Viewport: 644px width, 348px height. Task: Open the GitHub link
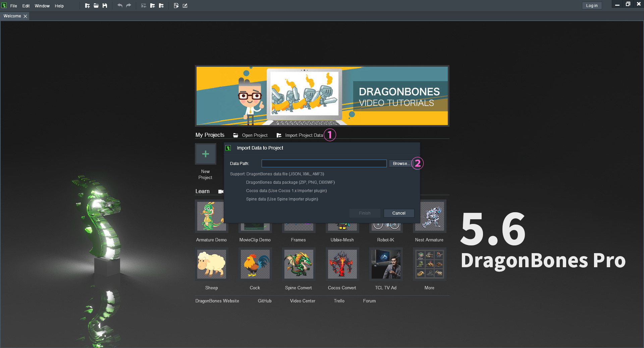click(x=265, y=301)
